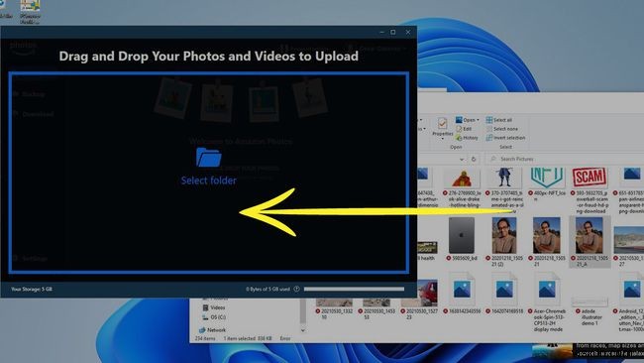Select the 5985609_bd iPad image thumbnail

click(x=462, y=235)
